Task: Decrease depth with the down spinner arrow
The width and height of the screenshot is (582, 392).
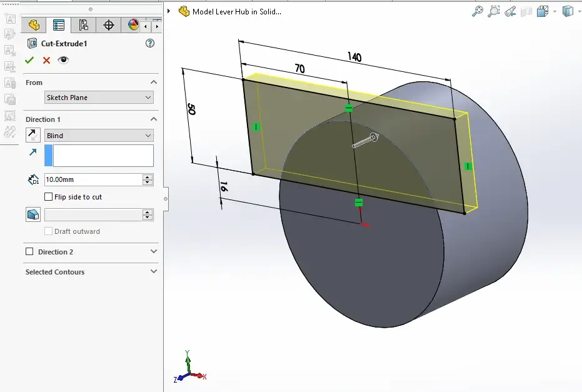Action: [148, 183]
